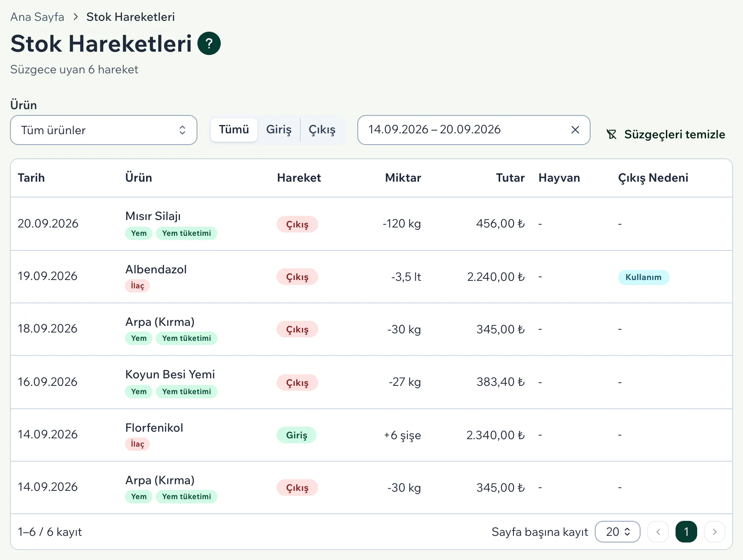Click the Kullanım exit reason badge
743x560 pixels.
tap(644, 277)
